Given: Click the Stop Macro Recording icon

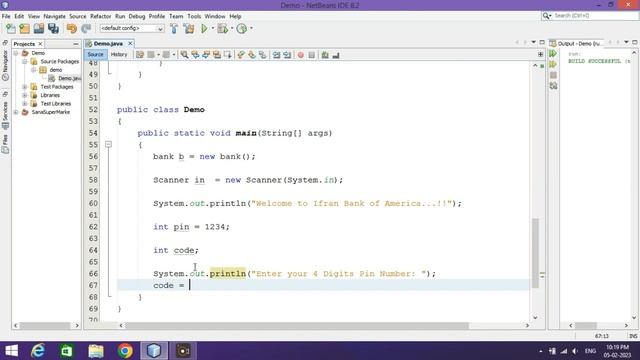Looking at the screenshot, I should (x=311, y=55).
